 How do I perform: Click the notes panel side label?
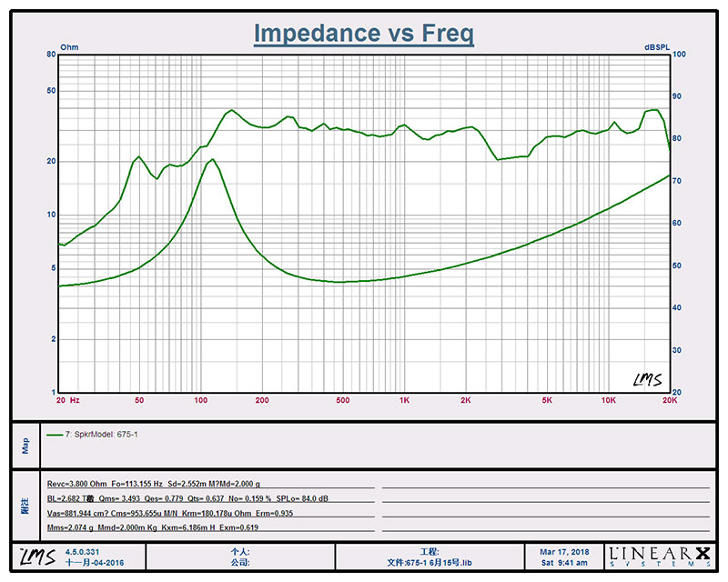tap(25, 506)
